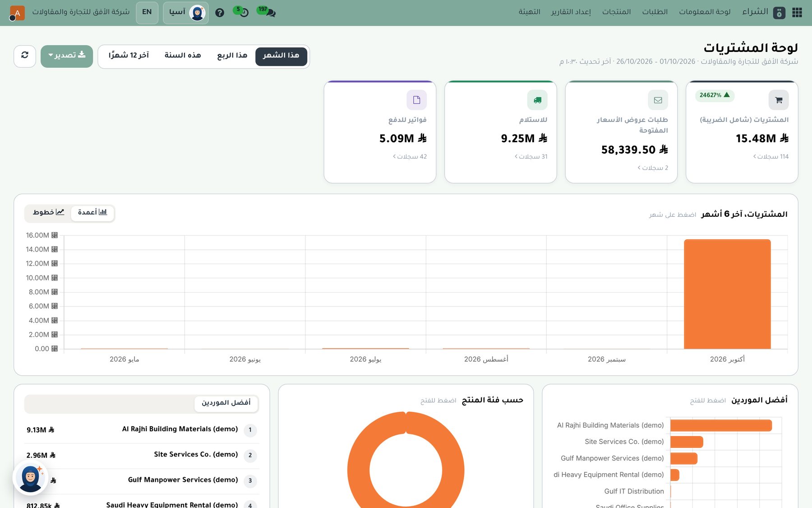Open 42 سجلات link under فواتير للدفع
Image resolution: width=812 pixels, height=508 pixels.
[410, 157]
